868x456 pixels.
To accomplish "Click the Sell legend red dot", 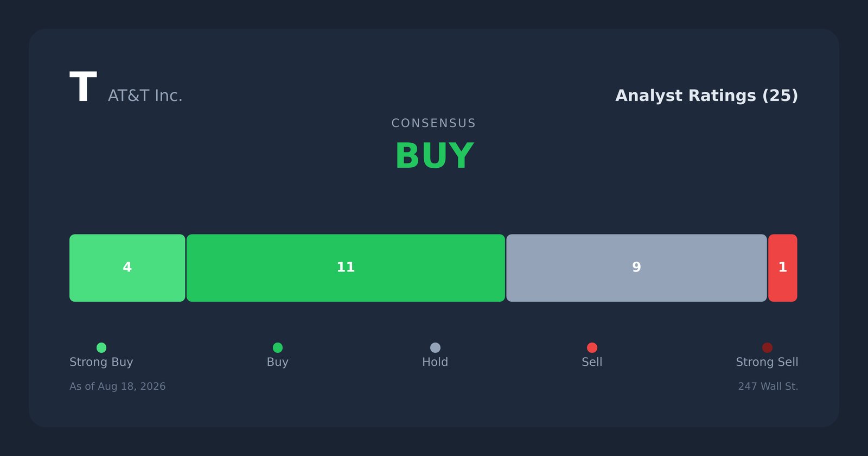I will pos(592,347).
